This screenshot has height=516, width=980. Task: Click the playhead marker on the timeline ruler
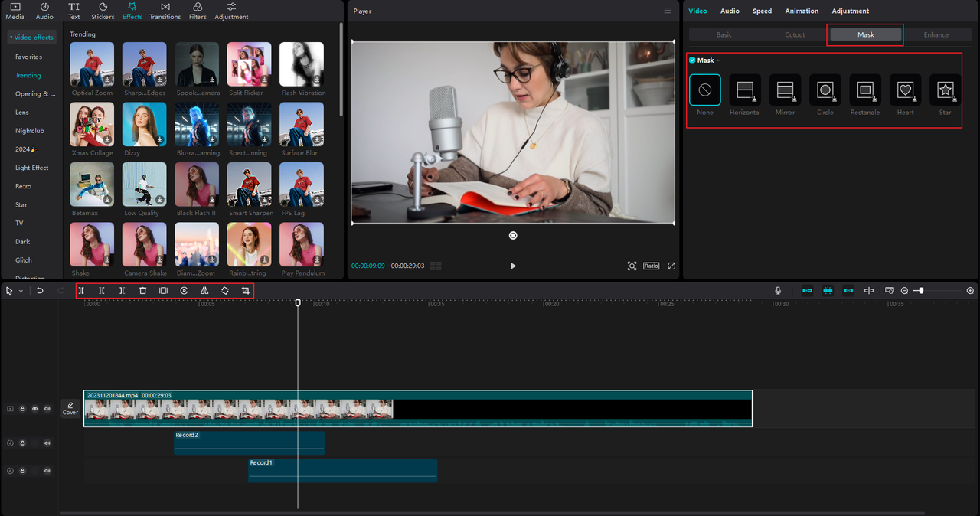(x=298, y=303)
